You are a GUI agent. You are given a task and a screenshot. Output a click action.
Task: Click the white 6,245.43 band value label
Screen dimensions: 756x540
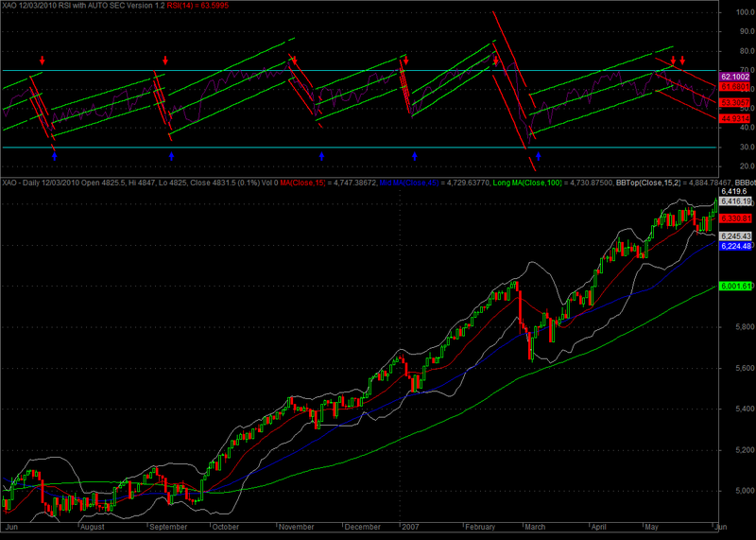735,236
